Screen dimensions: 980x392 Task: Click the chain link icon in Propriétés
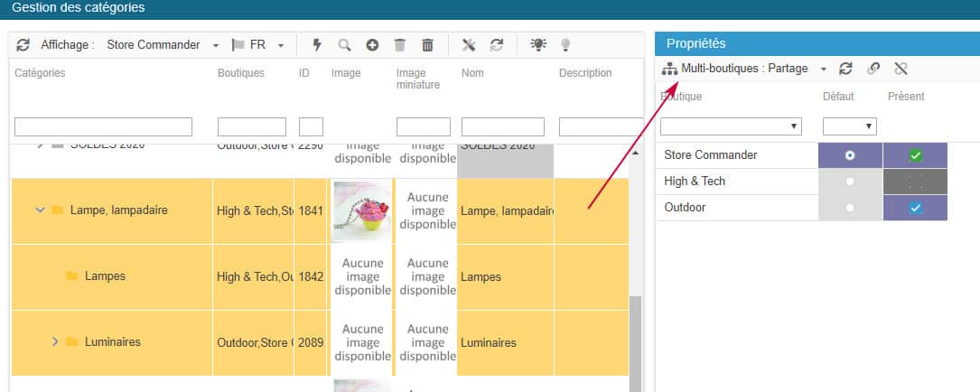coord(873,69)
